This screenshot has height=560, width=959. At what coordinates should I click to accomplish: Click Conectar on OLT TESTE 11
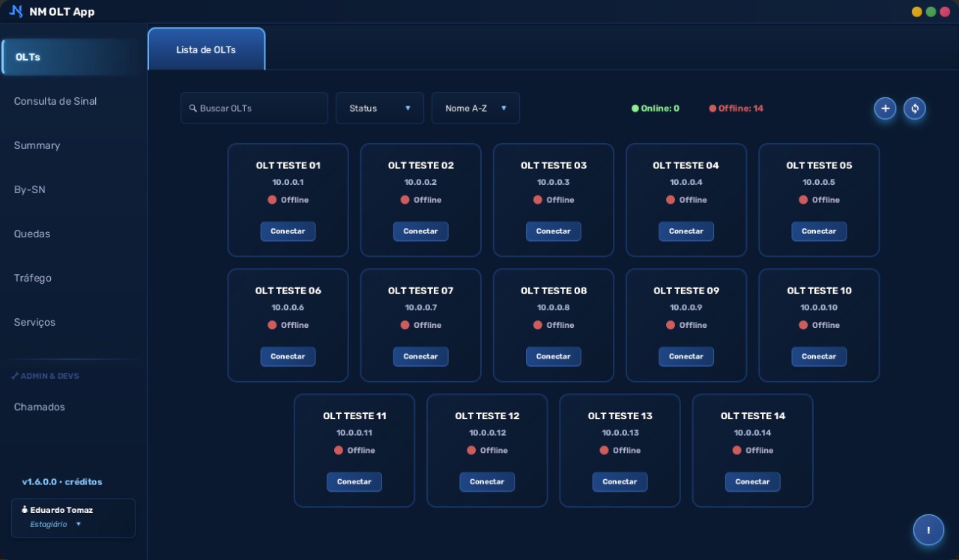(354, 481)
